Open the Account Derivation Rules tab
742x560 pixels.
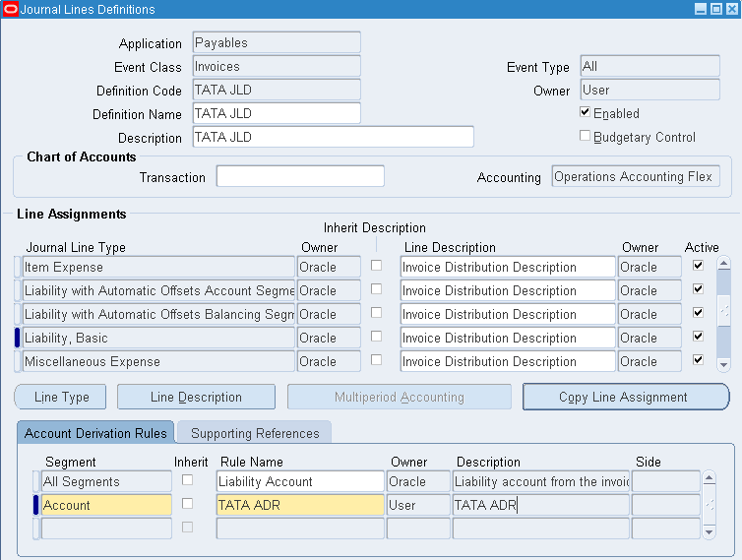pos(95,433)
